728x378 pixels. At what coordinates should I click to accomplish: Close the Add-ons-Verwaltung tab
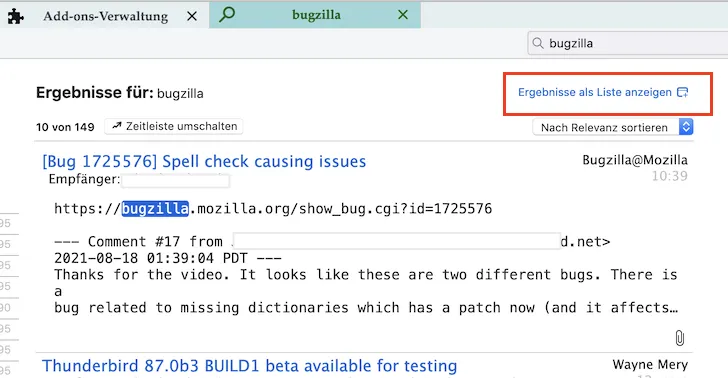coord(192,16)
